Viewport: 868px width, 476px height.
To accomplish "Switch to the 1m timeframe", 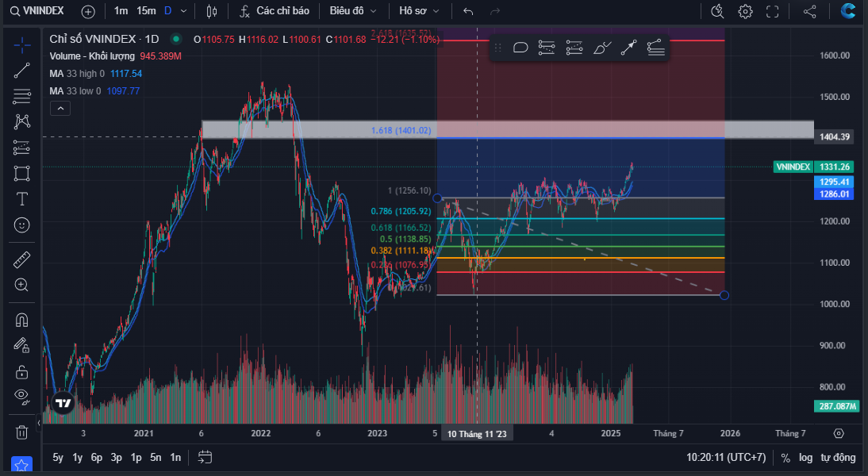I will click(x=121, y=11).
